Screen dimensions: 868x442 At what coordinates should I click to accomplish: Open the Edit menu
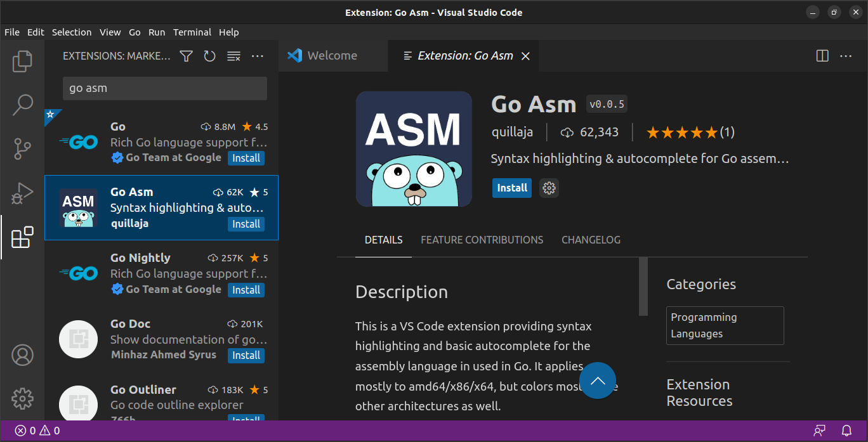(x=36, y=32)
